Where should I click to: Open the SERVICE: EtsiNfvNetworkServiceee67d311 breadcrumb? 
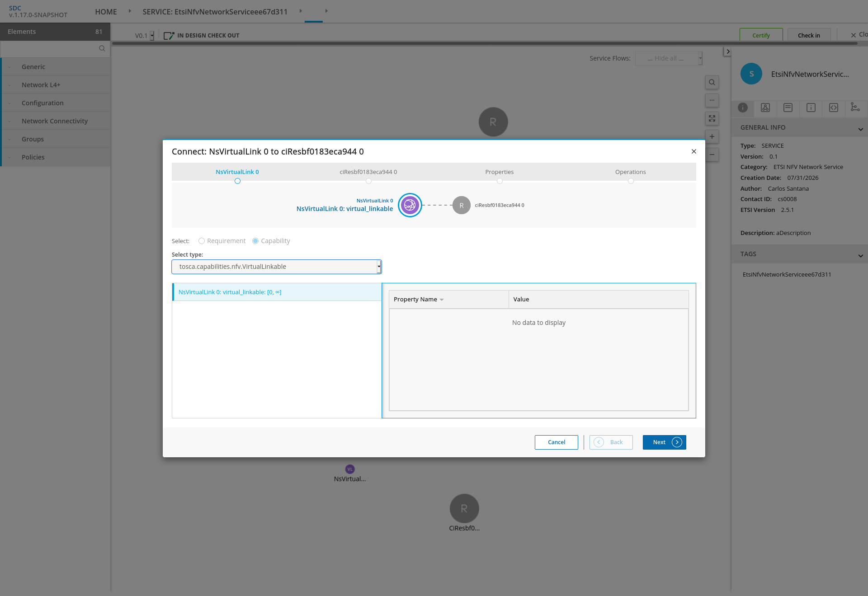coord(215,12)
